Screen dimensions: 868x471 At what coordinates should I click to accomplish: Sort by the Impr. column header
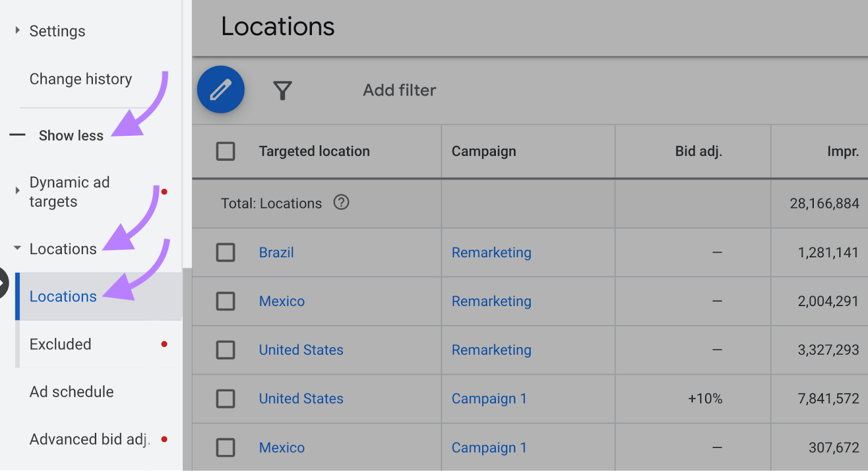(843, 151)
